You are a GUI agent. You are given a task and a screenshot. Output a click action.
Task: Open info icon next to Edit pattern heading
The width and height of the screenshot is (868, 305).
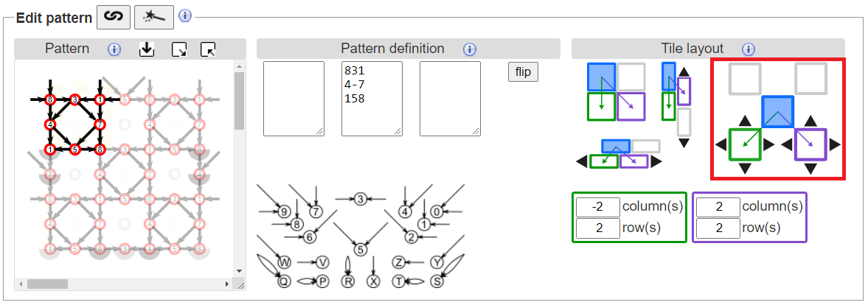(x=185, y=15)
